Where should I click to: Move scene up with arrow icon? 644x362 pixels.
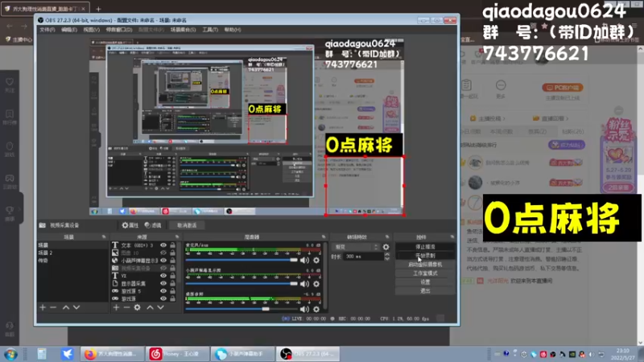66,307
